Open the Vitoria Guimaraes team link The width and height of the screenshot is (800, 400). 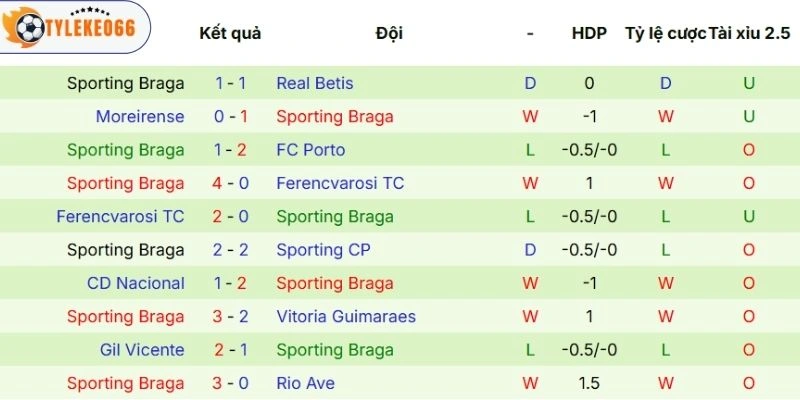[x=346, y=317]
